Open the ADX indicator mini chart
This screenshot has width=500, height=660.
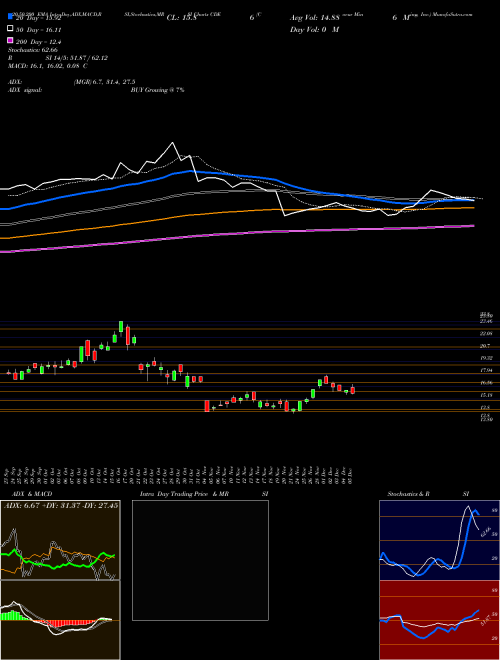pos(60,540)
